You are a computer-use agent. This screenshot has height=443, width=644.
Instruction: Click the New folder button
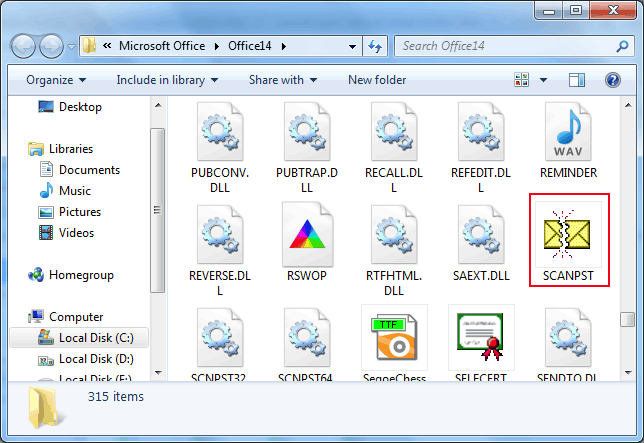click(377, 80)
